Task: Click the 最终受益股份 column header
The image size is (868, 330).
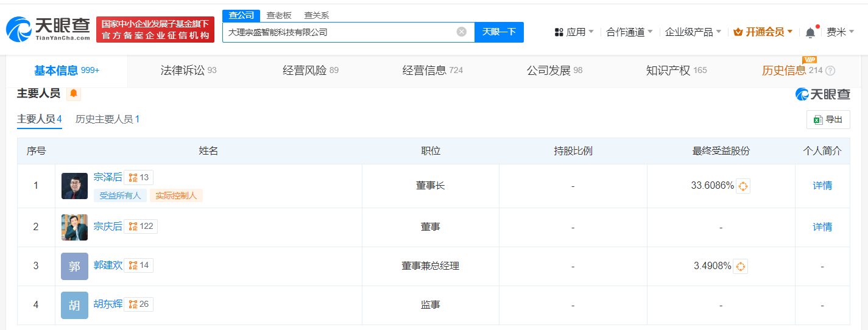Action: [721, 151]
